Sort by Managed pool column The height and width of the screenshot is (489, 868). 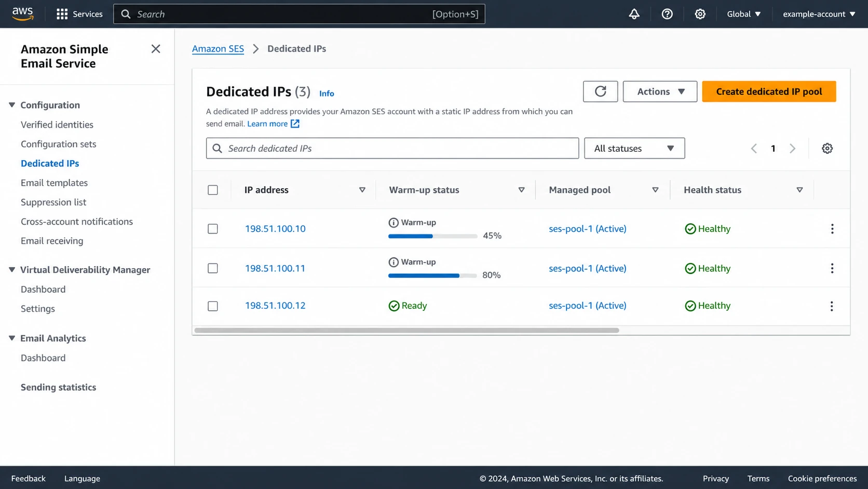[x=655, y=190]
